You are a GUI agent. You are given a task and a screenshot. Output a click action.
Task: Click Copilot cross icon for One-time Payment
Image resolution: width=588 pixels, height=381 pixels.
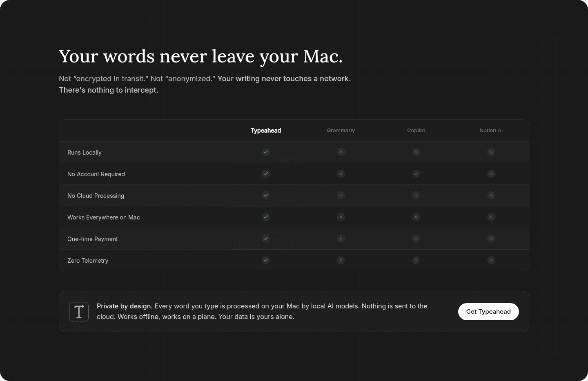tap(416, 239)
